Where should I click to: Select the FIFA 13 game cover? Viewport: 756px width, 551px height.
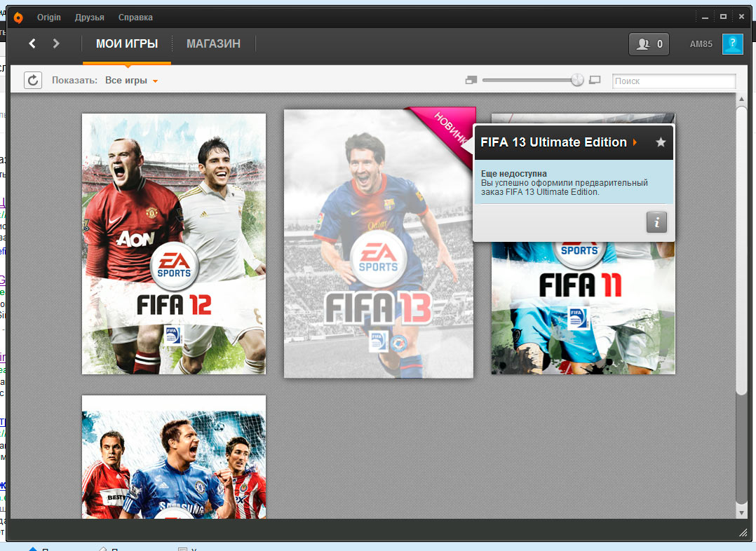[x=379, y=244]
